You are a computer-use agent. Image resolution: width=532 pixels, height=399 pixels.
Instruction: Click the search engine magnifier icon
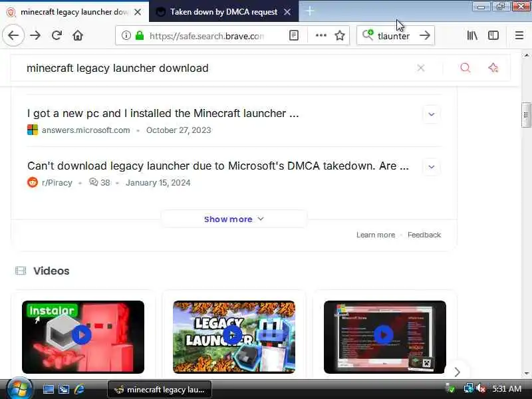[x=368, y=35]
